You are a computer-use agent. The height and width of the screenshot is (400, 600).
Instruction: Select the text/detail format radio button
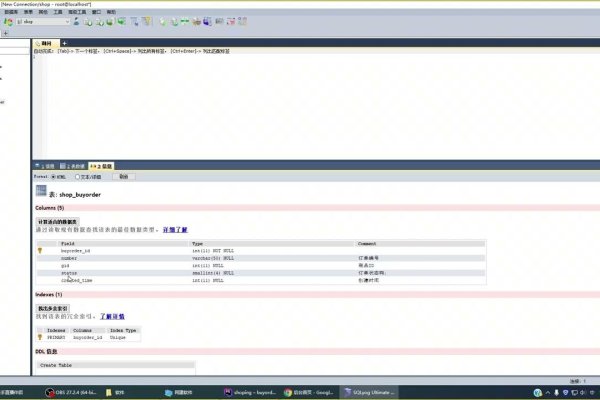coord(77,177)
